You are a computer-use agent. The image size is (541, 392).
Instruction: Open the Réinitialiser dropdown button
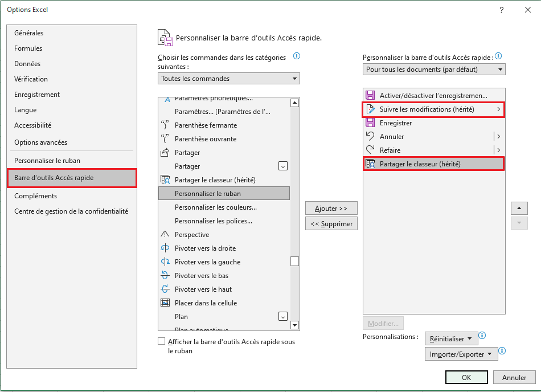coord(451,338)
